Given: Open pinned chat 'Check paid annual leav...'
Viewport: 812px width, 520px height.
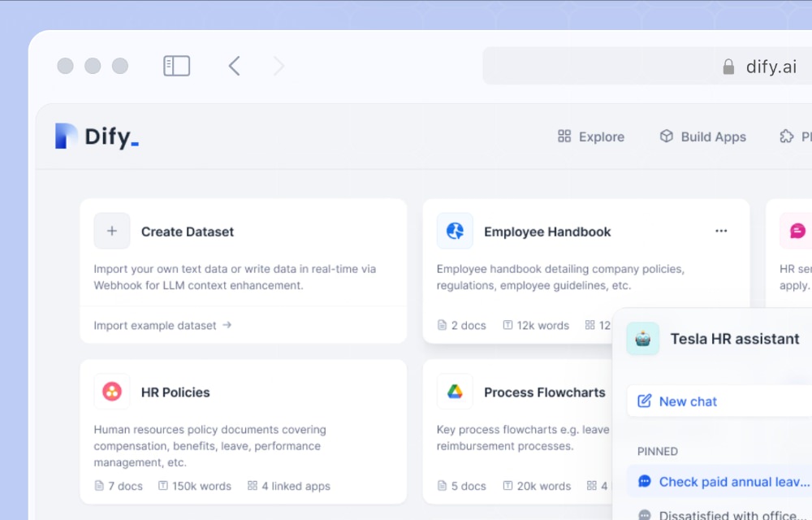Looking at the screenshot, I should point(719,482).
